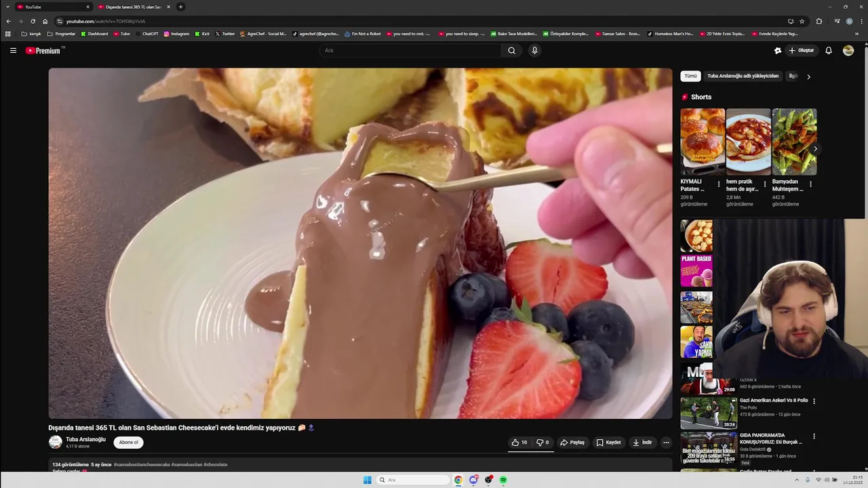
Task: Open Bamyadan Muhteşem short thumbnail
Action: point(794,142)
